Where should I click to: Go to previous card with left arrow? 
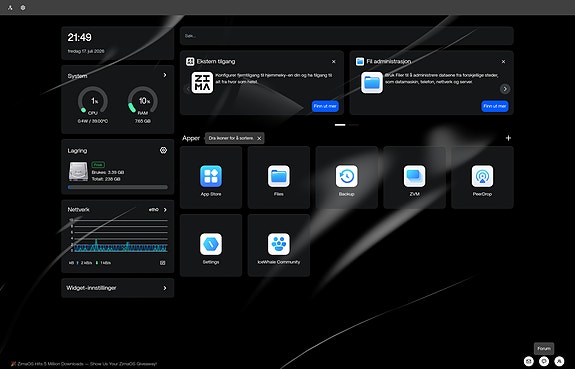(x=188, y=89)
